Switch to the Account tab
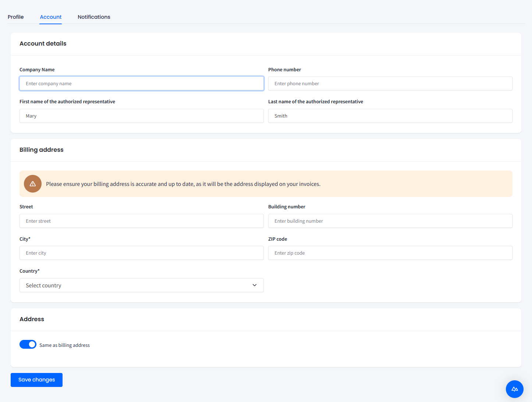This screenshot has height=402, width=532. coord(51,17)
